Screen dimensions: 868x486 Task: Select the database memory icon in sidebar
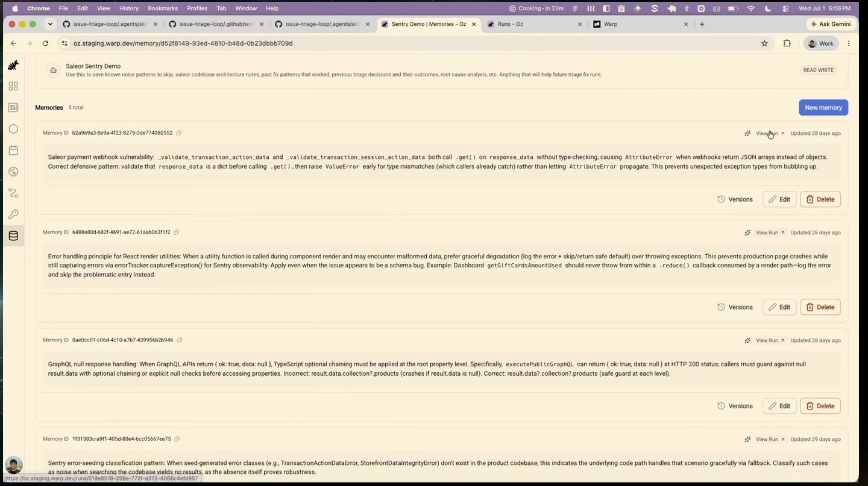(13, 236)
